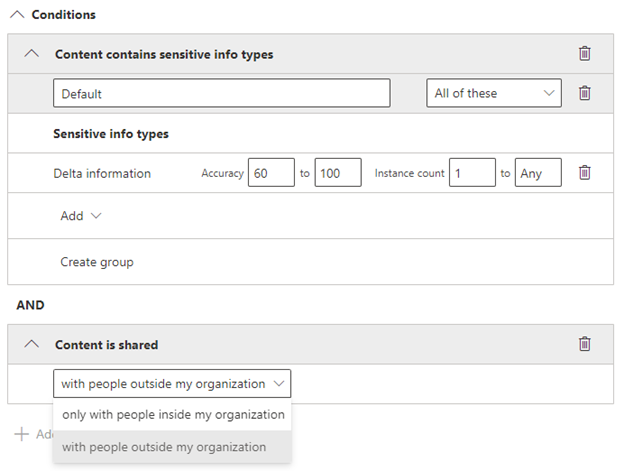
Task: Click the Accuracy minimum field showing 60
Action: pos(271,173)
